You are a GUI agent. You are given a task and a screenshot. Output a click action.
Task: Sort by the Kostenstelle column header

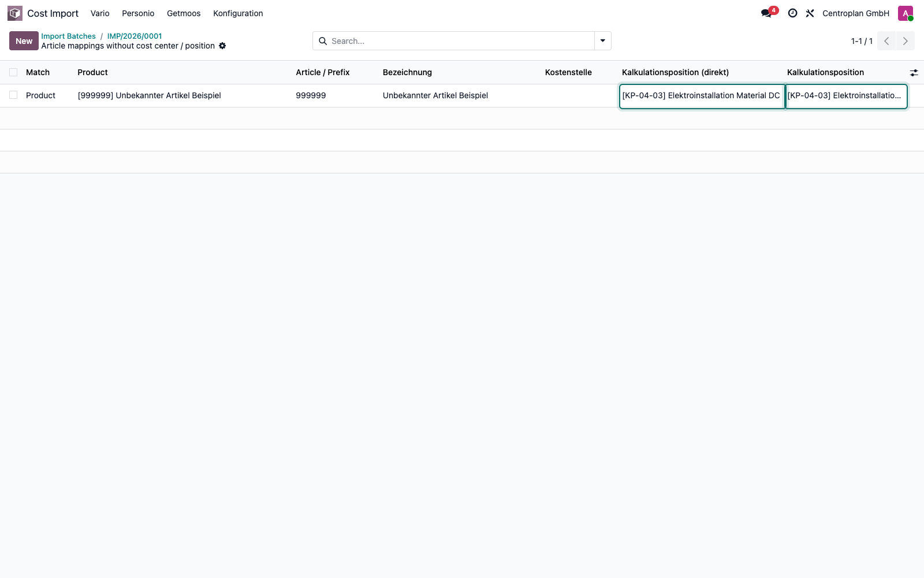568,72
